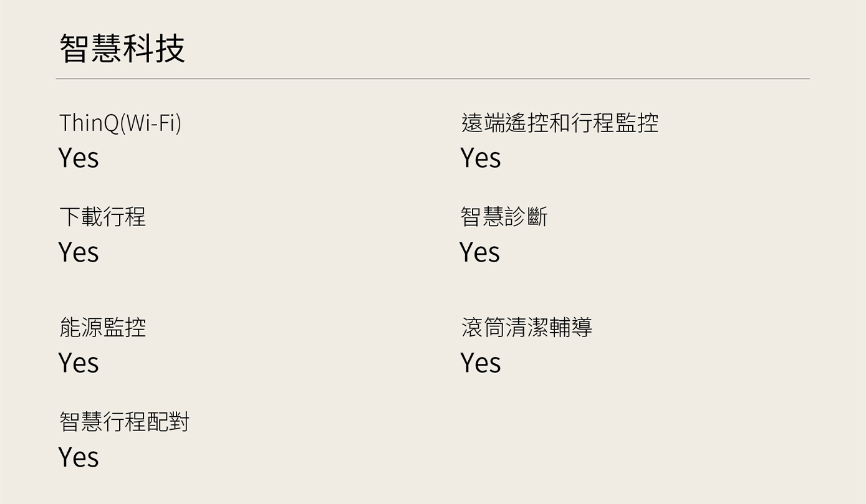This screenshot has height=504, width=866.
Task: Click the divider line under 智慧科技
Action: coord(433,79)
